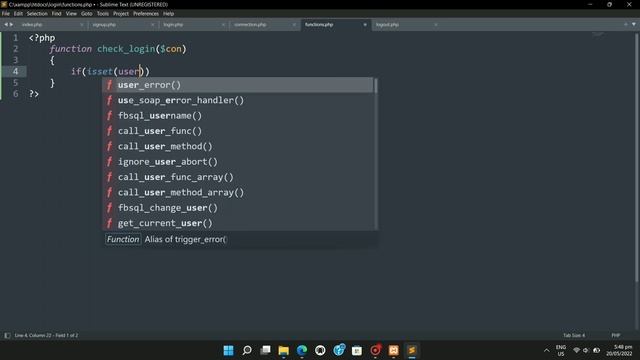Viewport: 640px width, 360px height.
Task: Choose call_user_func_array() completion
Action: [x=238, y=177]
